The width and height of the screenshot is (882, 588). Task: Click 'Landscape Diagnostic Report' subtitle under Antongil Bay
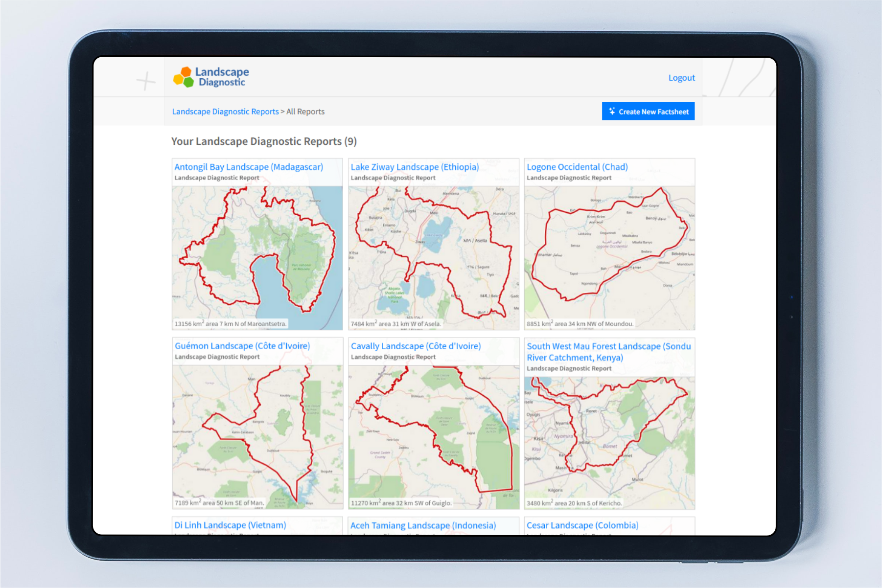click(217, 178)
